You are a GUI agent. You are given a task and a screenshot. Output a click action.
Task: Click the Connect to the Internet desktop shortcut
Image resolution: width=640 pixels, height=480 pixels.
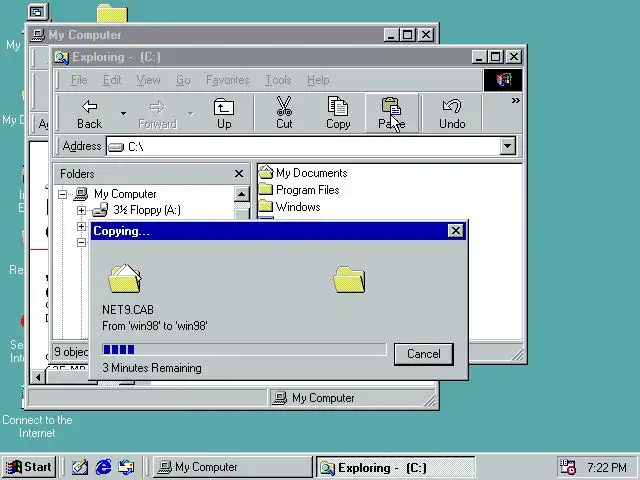coord(37,426)
